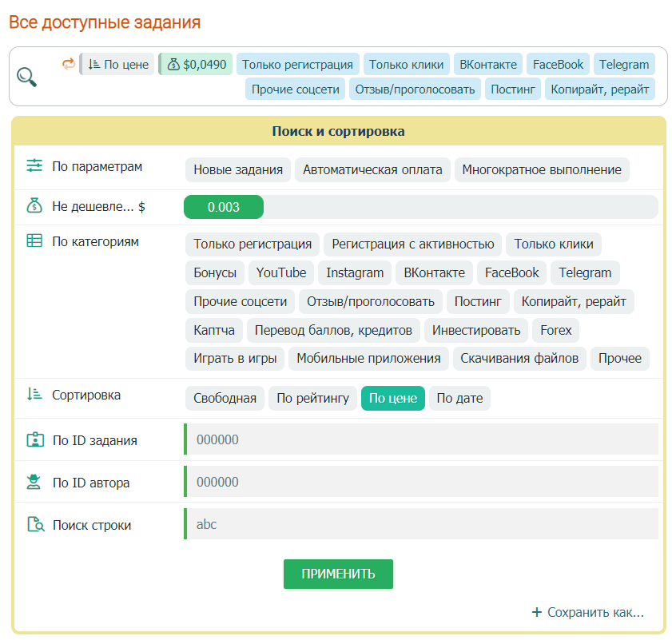Click the green 0.003 price value
The image size is (672, 640).
[223, 206]
